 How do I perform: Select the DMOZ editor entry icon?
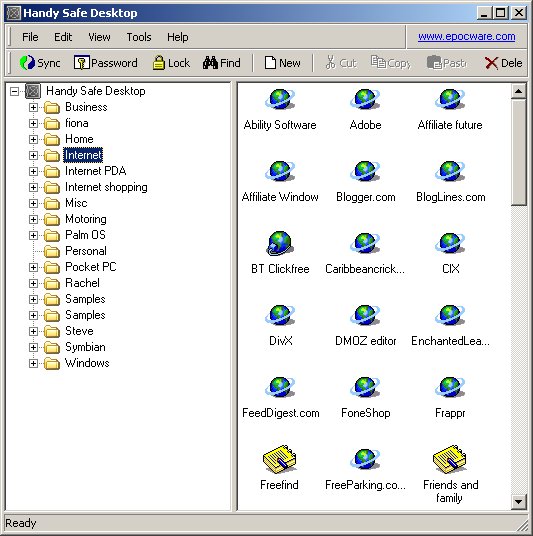[x=365, y=315]
